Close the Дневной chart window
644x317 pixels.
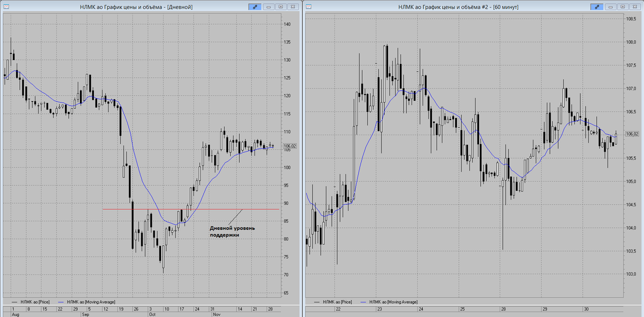[x=294, y=7]
